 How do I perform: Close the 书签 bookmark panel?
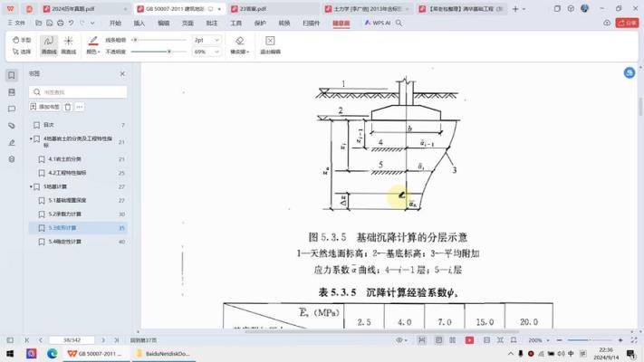pos(122,74)
